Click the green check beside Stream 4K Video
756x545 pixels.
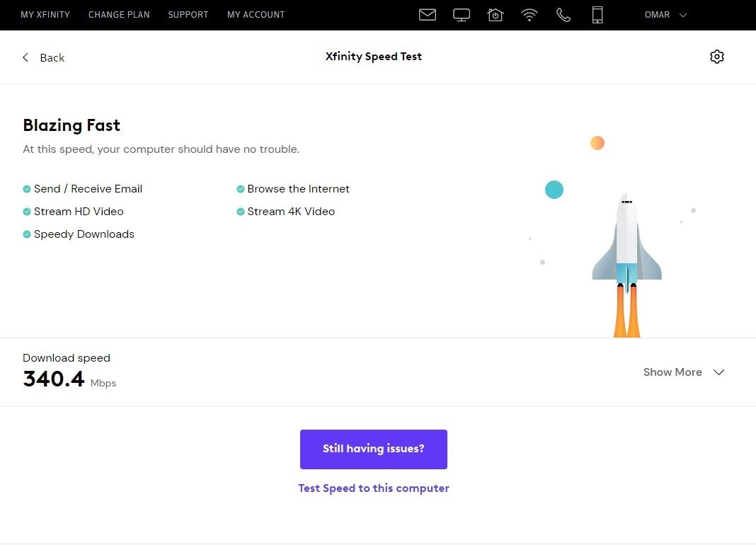pyautogui.click(x=241, y=212)
